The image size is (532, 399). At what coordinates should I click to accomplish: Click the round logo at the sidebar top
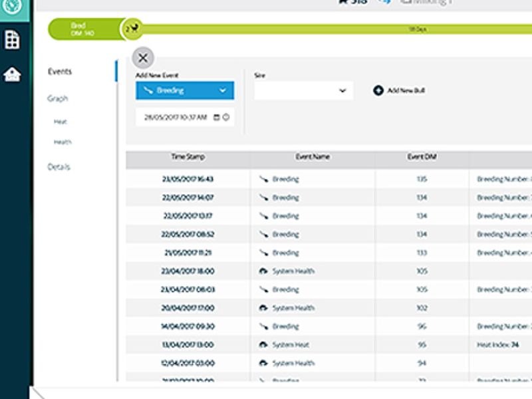pos(12,7)
